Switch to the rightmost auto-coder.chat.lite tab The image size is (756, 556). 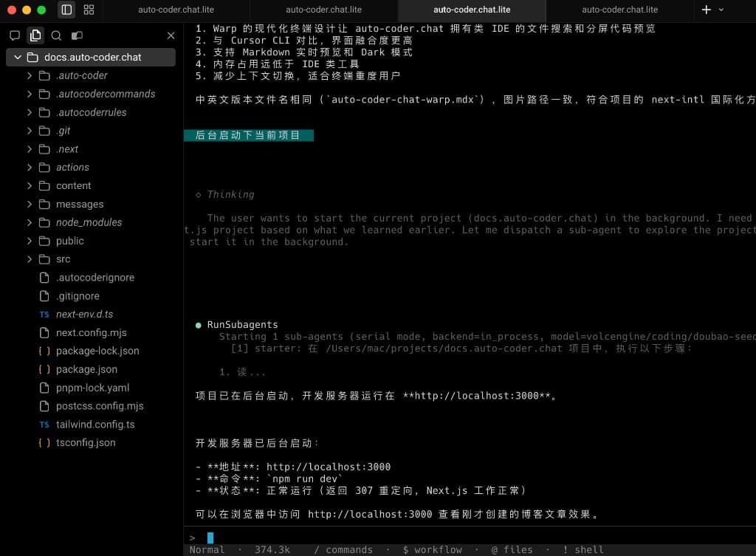coord(619,10)
